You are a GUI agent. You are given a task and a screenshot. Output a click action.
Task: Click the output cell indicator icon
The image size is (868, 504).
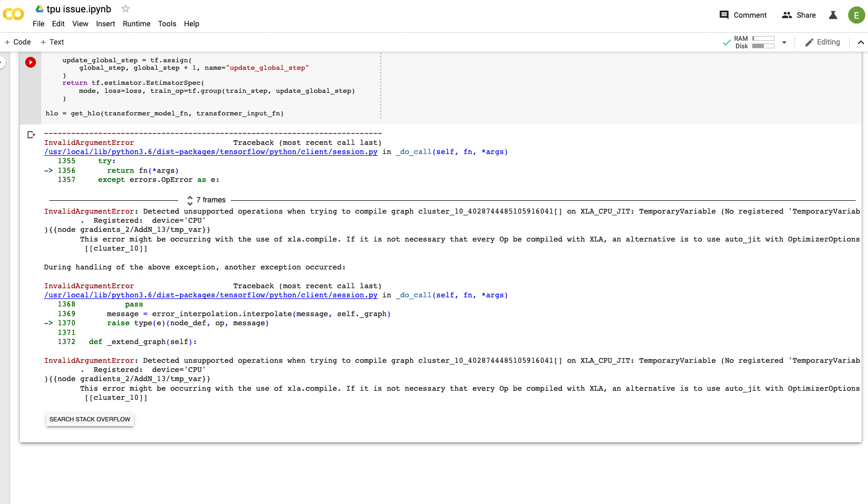pyautogui.click(x=31, y=135)
